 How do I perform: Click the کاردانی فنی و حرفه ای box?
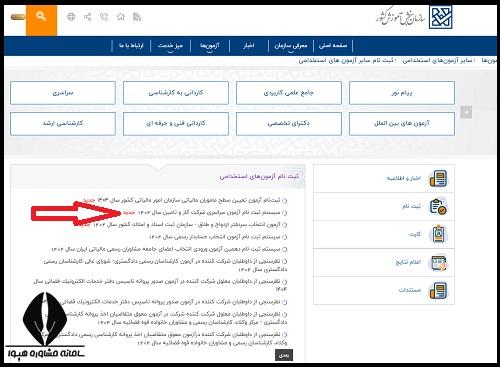pyautogui.click(x=176, y=124)
